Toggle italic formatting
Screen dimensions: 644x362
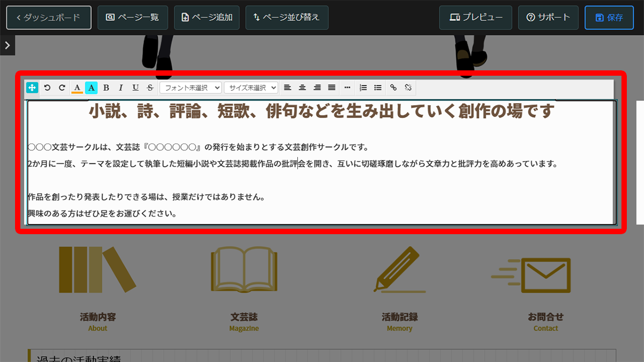[121, 88]
